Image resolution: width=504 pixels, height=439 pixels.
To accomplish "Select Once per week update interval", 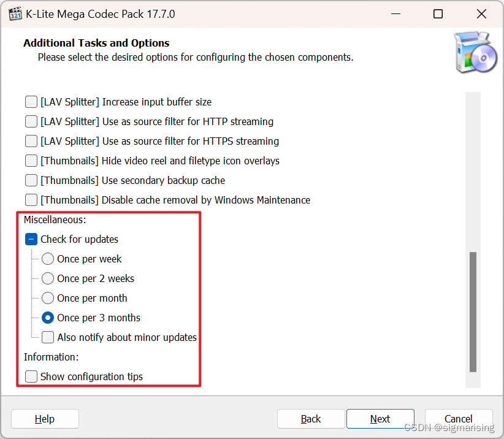I will click(x=48, y=259).
